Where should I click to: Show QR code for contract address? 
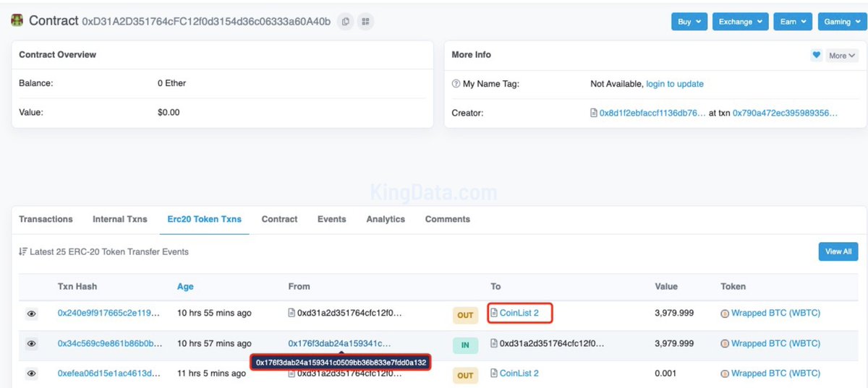click(365, 22)
